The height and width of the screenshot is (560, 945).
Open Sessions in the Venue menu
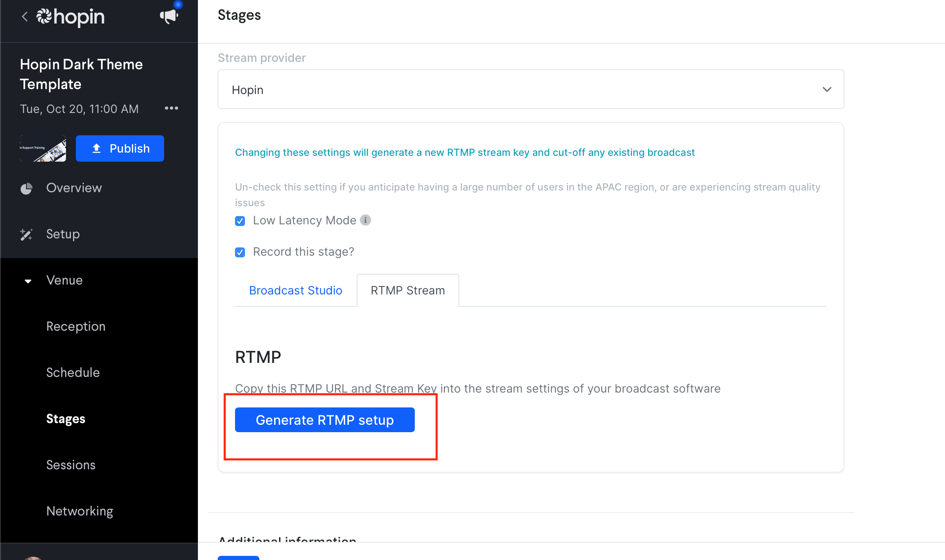coord(71,465)
